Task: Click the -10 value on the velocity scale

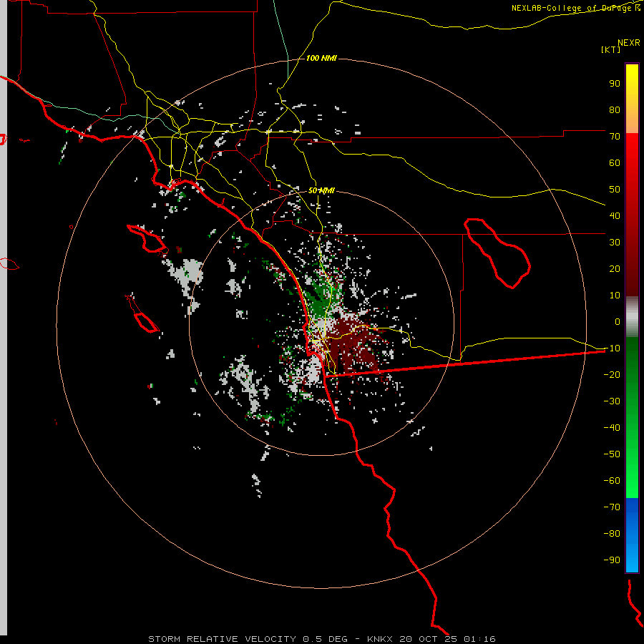Action: (x=612, y=348)
